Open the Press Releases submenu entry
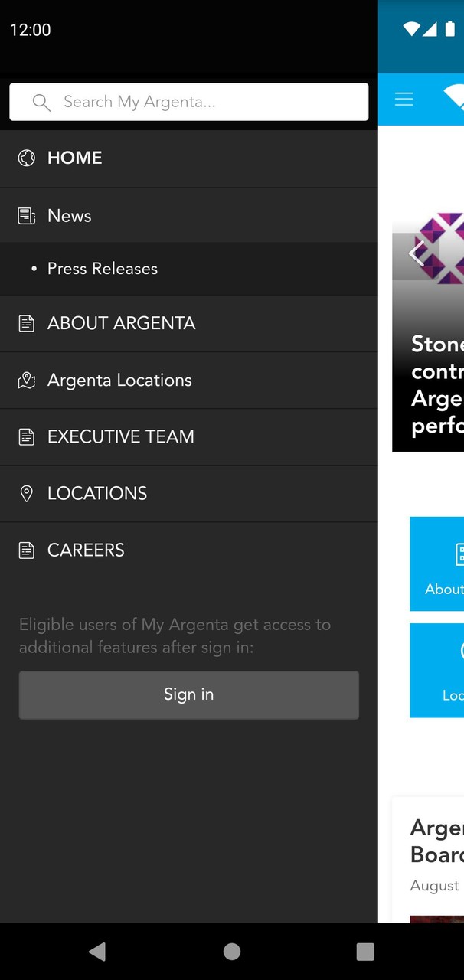Viewport: 464px width, 980px height. [x=103, y=269]
